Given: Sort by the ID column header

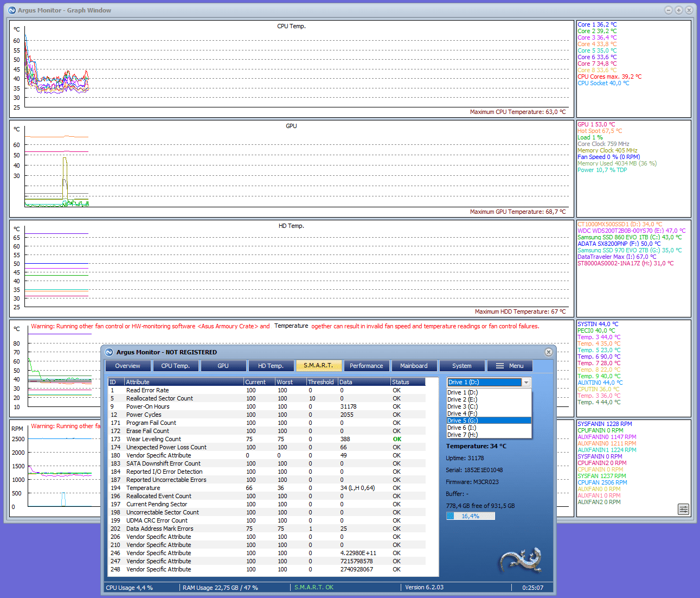Looking at the screenshot, I should 117,382.
